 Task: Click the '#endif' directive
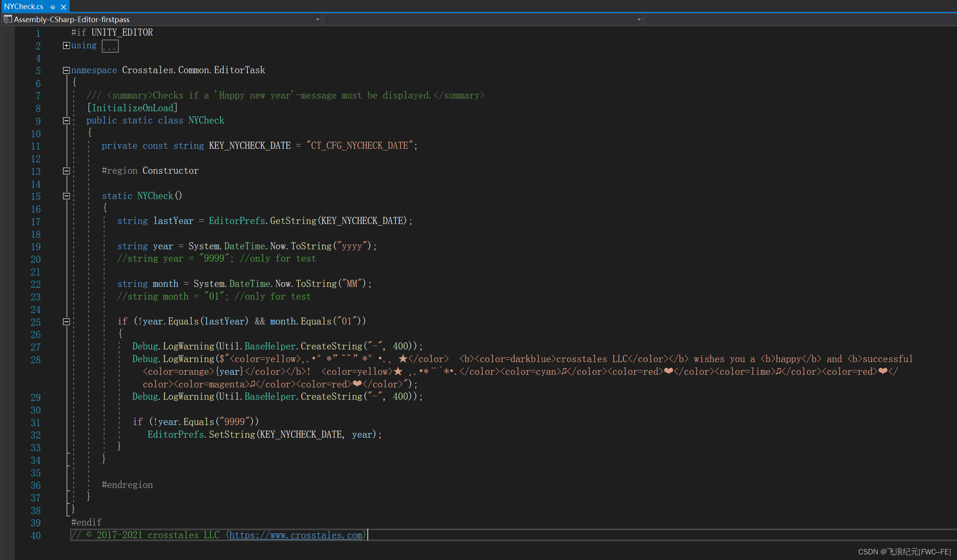(x=86, y=522)
